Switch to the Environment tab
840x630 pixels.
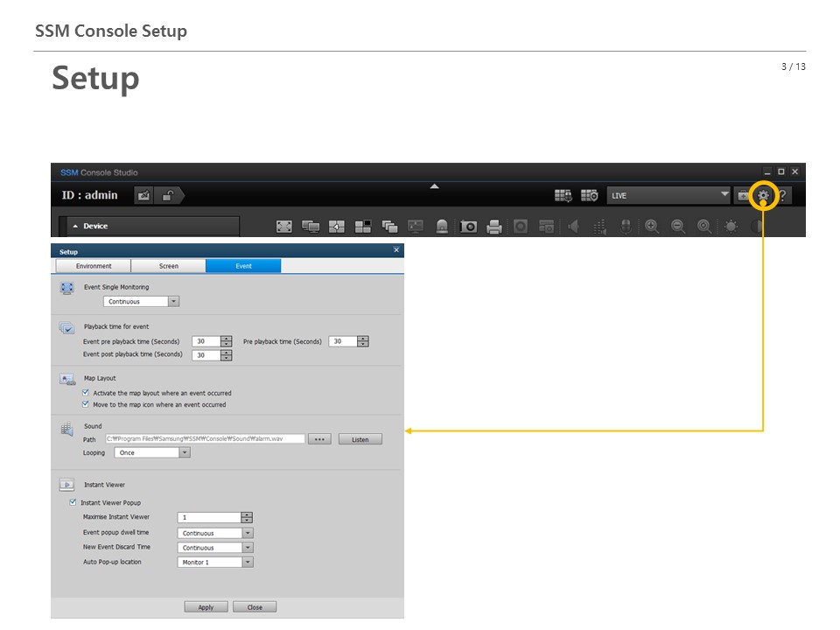tap(94, 266)
